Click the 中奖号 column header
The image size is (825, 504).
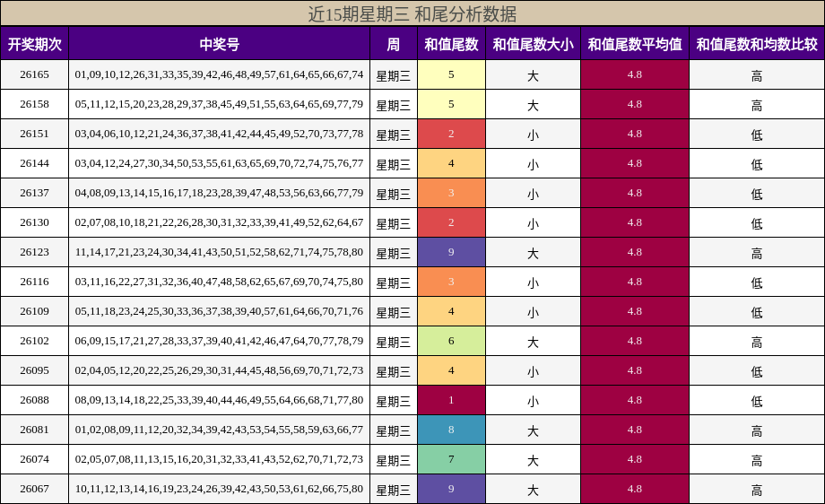[x=220, y=44]
